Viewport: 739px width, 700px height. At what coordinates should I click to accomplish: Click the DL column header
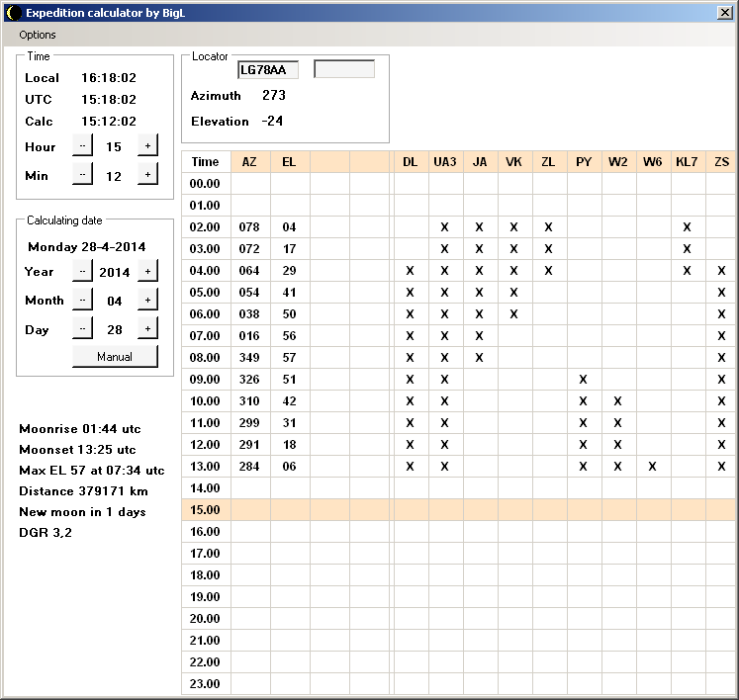coord(410,161)
